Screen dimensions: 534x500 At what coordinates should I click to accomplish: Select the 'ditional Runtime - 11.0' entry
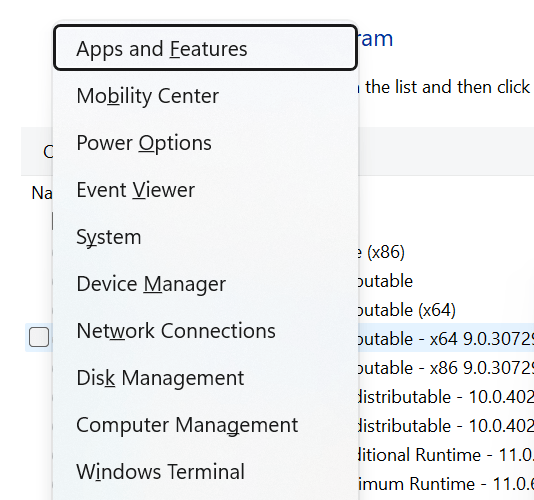click(446, 455)
